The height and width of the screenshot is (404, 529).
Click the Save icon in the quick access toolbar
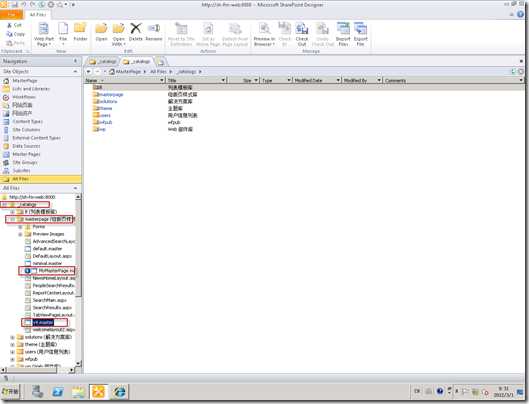click(x=15, y=5)
